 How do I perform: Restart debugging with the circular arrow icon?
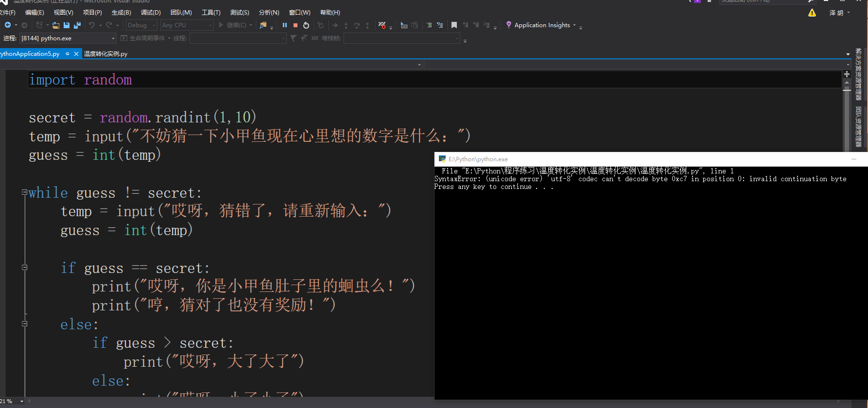tap(306, 25)
